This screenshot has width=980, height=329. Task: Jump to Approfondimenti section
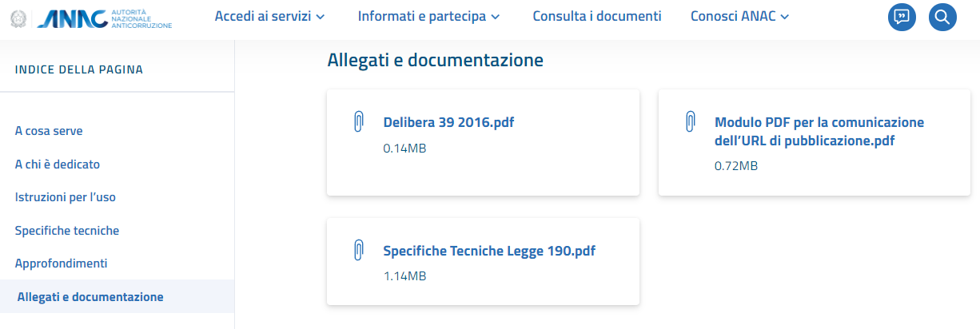pyautogui.click(x=61, y=263)
